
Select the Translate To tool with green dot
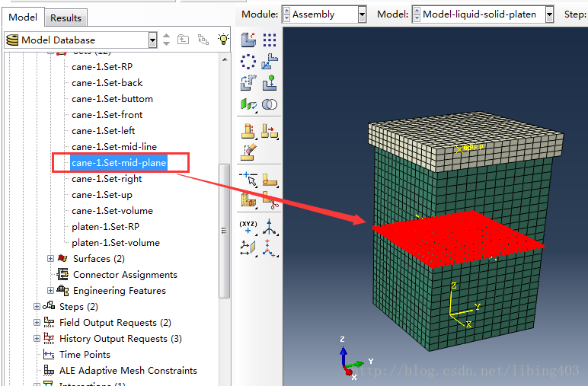pos(270,83)
